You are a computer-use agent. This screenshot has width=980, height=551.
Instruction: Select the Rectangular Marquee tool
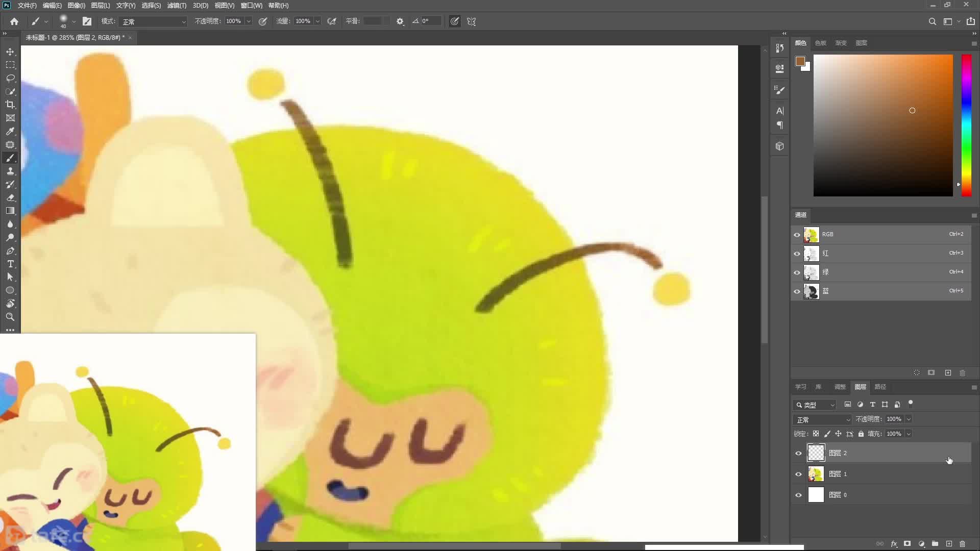click(10, 65)
